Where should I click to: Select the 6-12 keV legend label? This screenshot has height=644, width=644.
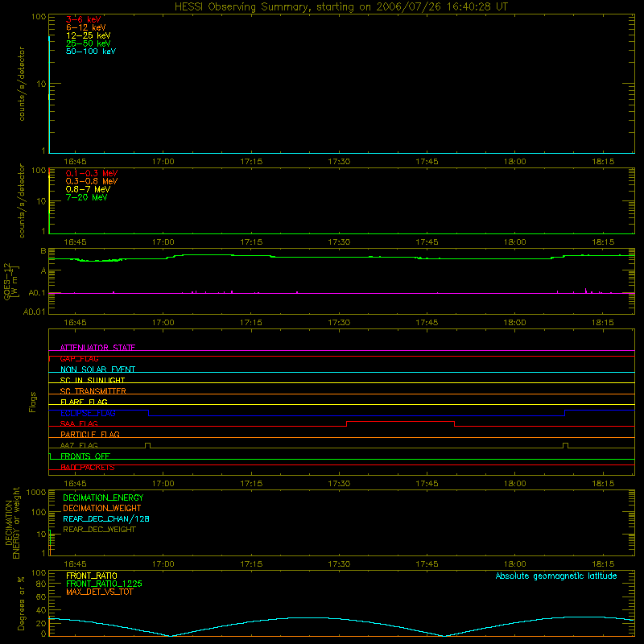click(86, 27)
